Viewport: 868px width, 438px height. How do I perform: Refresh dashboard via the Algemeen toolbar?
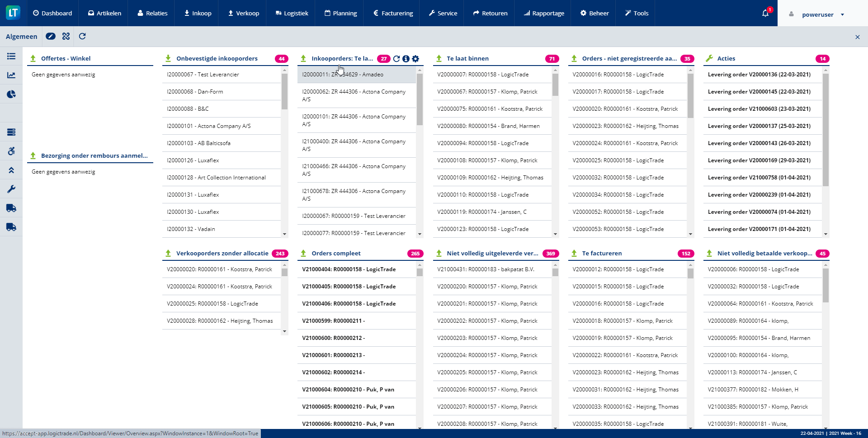click(82, 37)
